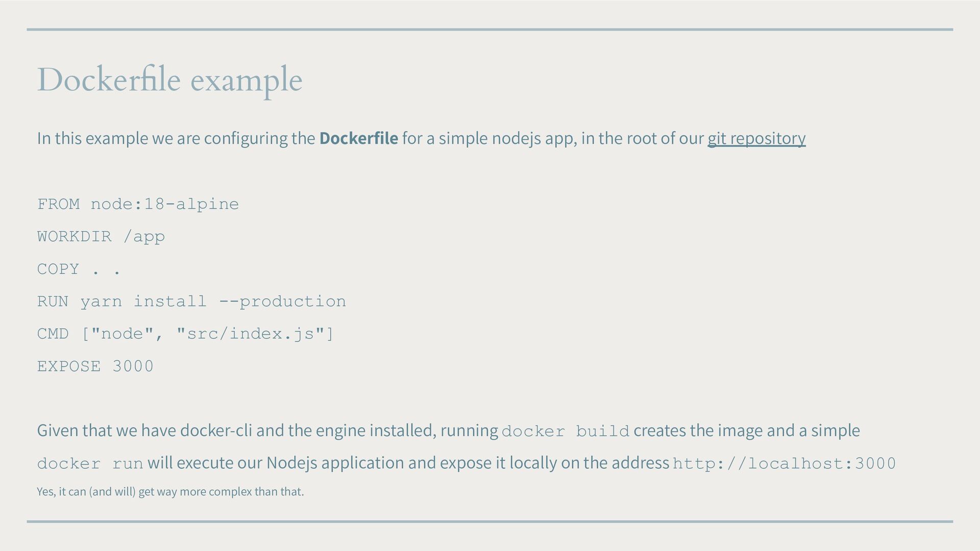Click the --production flag text
This screenshot has height=551, width=980.
click(283, 302)
